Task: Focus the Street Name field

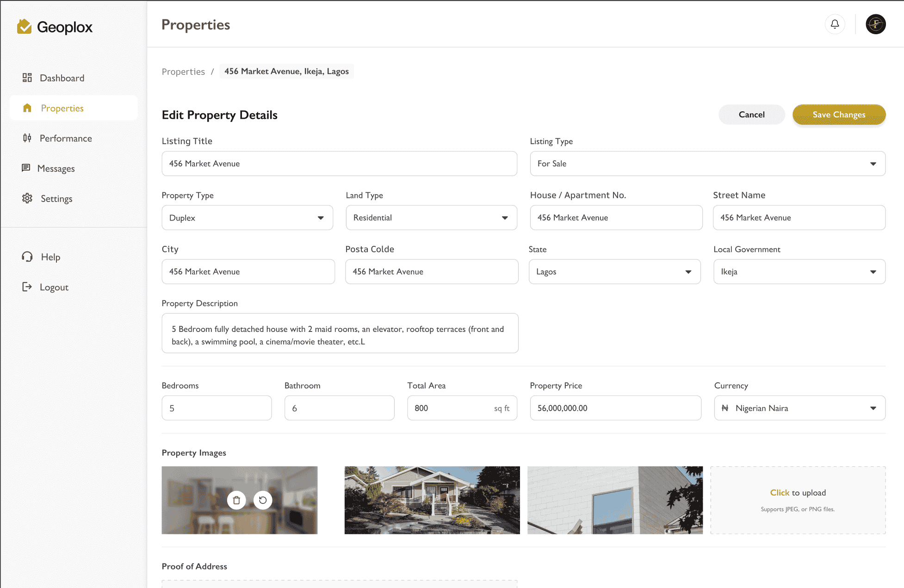Action: click(x=799, y=217)
